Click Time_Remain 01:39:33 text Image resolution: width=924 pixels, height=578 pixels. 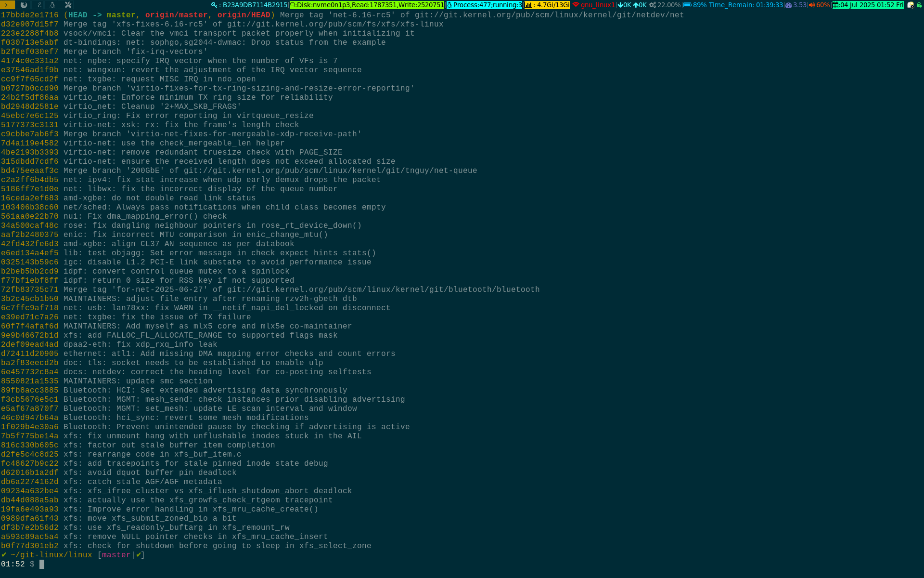pos(745,5)
